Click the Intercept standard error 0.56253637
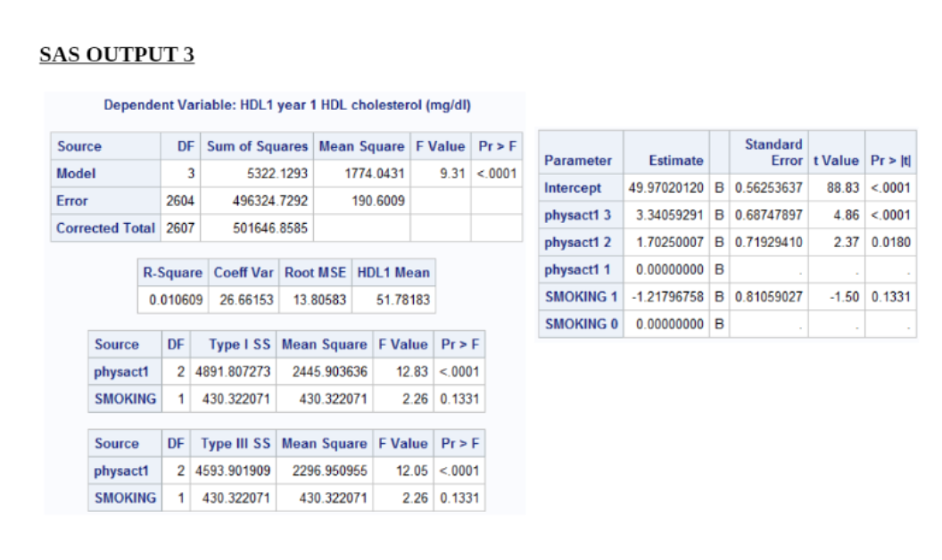The height and width of the screenshot is (560, 942). coord(768,188)
